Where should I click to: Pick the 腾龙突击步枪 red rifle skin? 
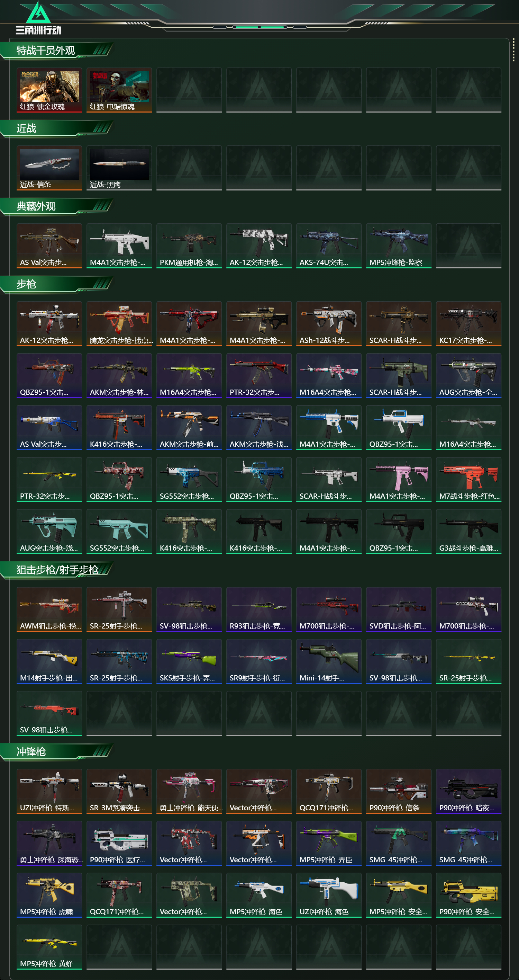point(119,324)
